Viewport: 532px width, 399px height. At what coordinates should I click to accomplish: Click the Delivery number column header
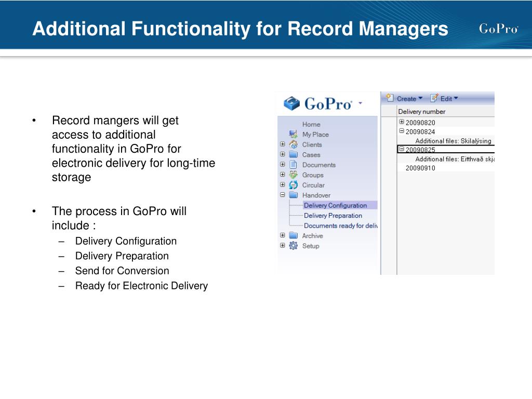[x=421, y=112]
